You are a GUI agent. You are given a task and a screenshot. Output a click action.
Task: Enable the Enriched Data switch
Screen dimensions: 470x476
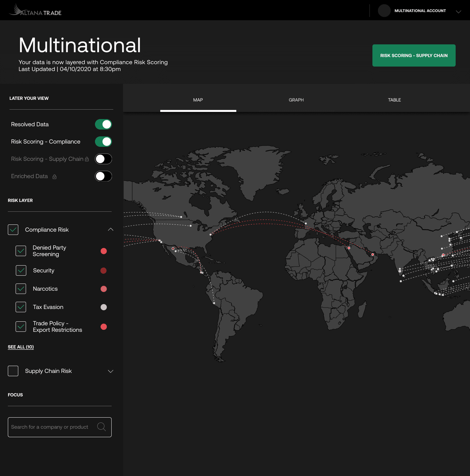(x=103, y=176)
